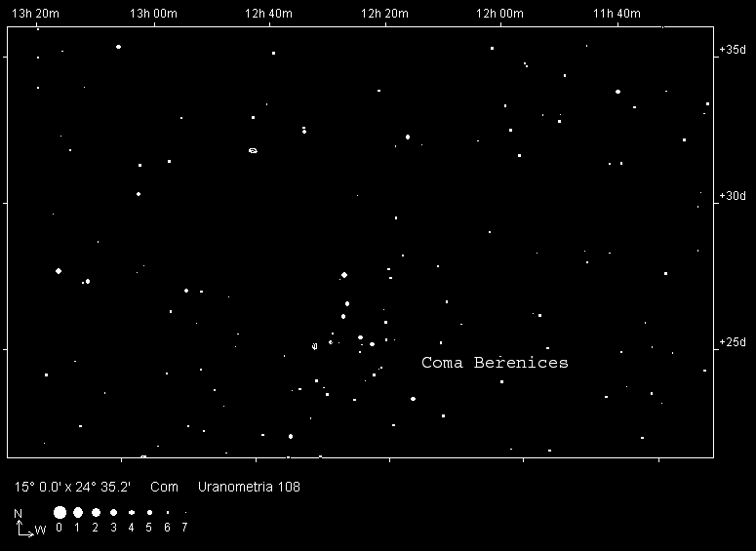The height and width of the screenshot is (551, 756).
Task: Select the +35d declination label
Action: pos(733,50)
